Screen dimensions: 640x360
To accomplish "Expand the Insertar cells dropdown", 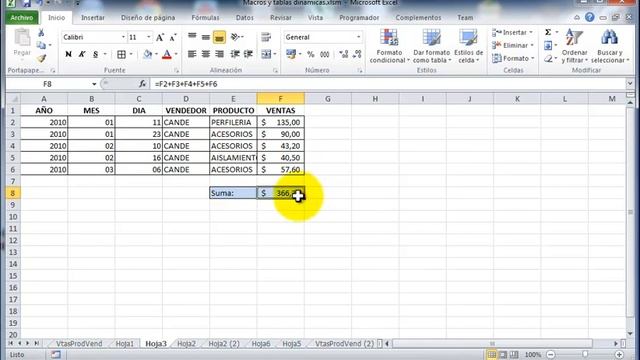I will (531, 32).
